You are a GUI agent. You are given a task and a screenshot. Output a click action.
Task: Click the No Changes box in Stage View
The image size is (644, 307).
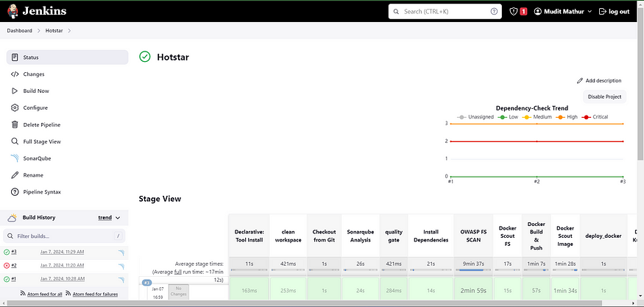click(x=178, y=292)
